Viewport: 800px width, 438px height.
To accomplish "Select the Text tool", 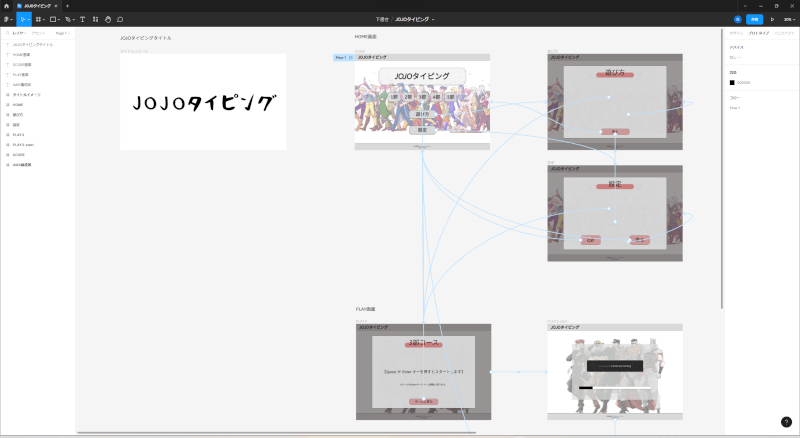I will (x=82, y=19).
